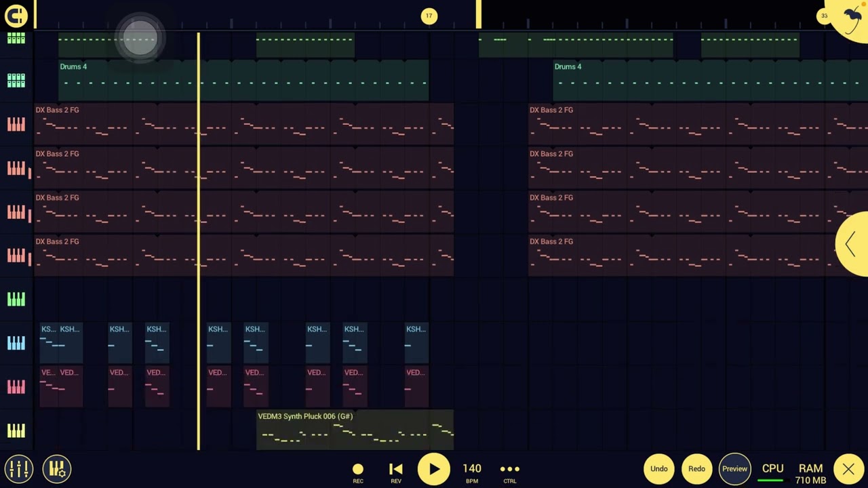Select the pink VED track piano icon

[16, 386]
